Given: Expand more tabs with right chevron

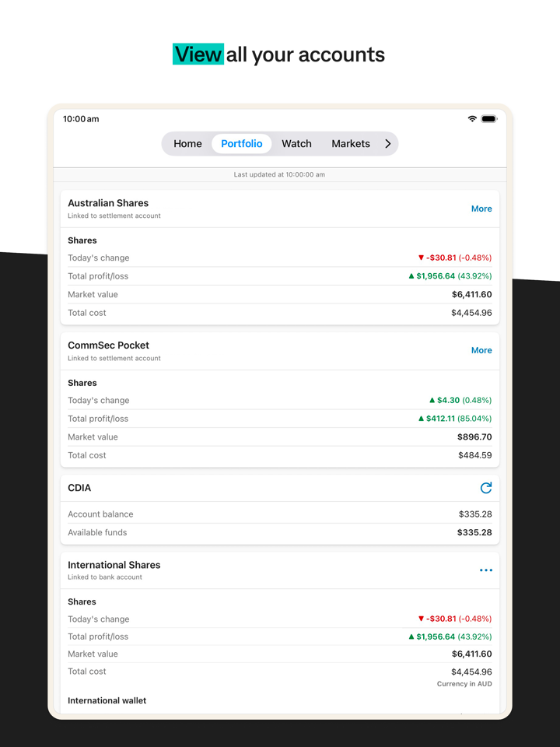Looking at the screenshot, I should coord(387,144).
